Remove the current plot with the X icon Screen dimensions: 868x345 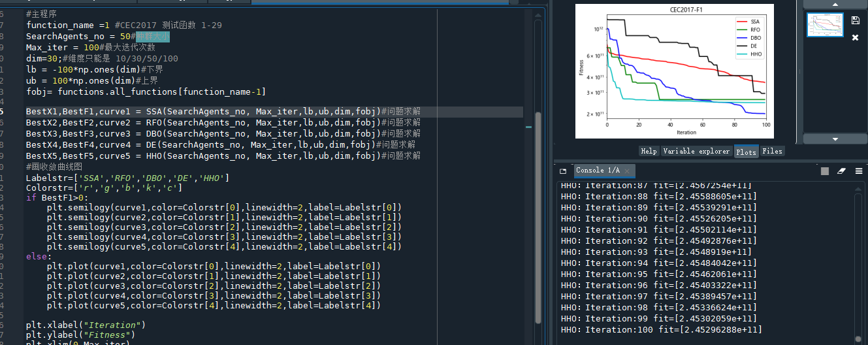click(x=855, y=38)
